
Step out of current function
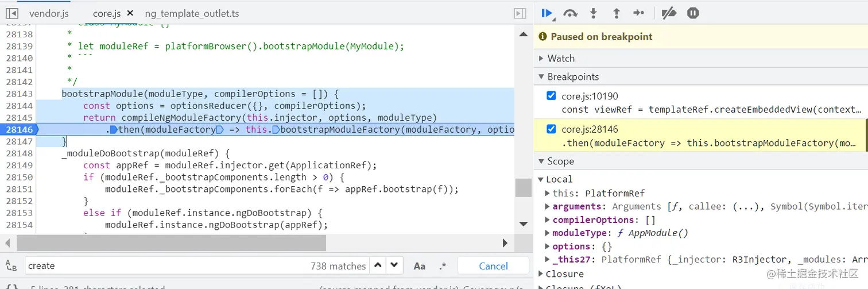click(x=617, y=13)
